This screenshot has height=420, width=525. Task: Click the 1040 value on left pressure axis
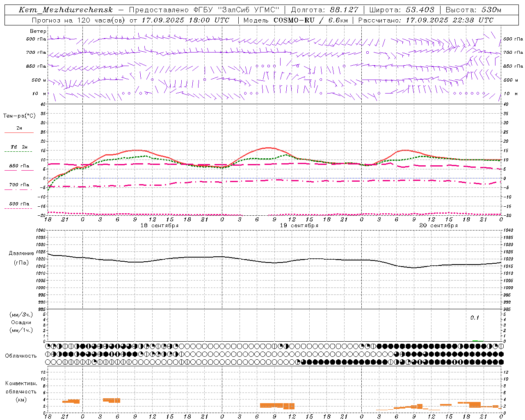[x=40, y=230]
